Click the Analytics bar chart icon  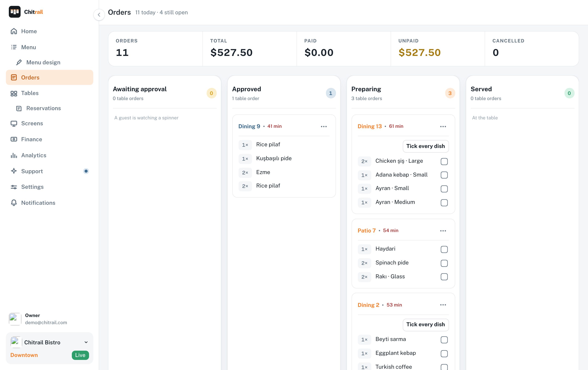14,155
